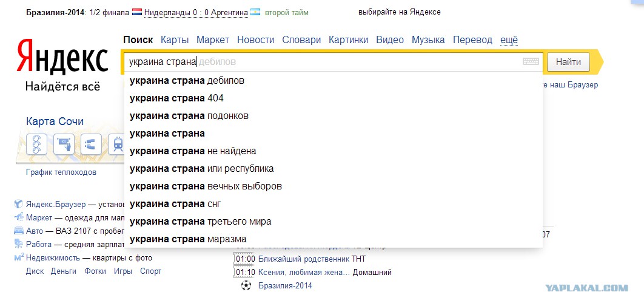
Task: Open the Нидерланды 0 : 0 Аргентина score link
Action: pyautogui.click(x=196, y=12)
